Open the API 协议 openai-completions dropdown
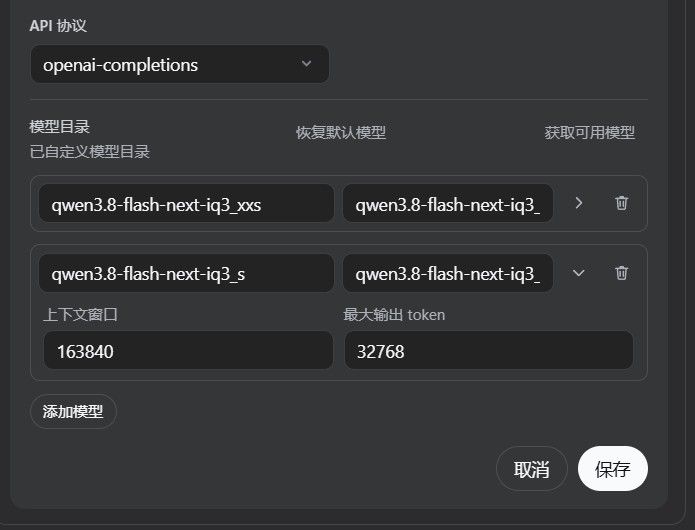 [x=180, y=64]
